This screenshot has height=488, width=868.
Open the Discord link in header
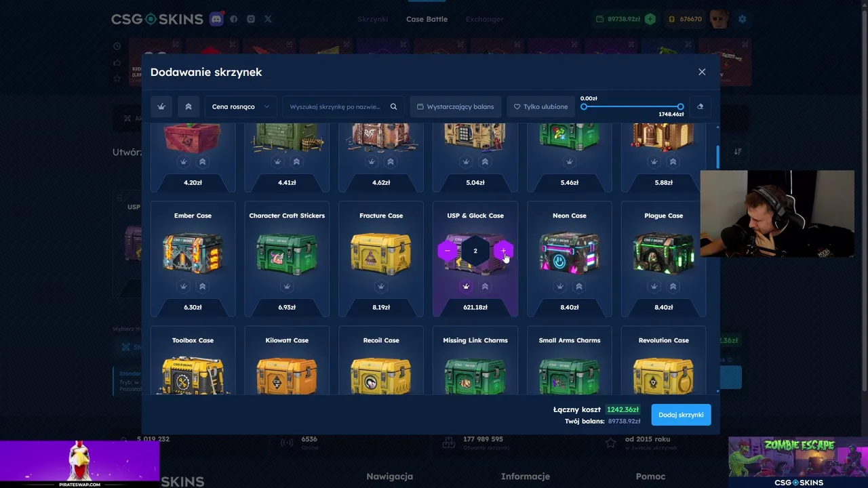point(216,19)
